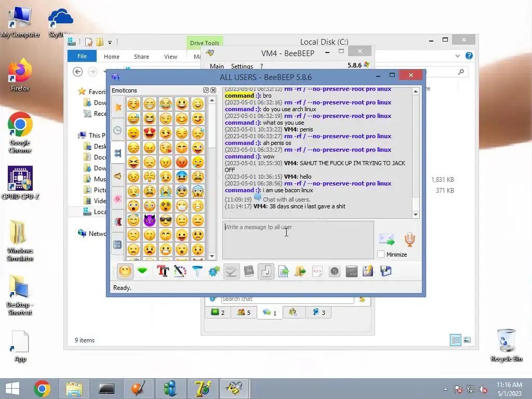The height and width of the screenshot is (399, 532).
Task: Open the font color pencil icon
Action: [180, 271]
